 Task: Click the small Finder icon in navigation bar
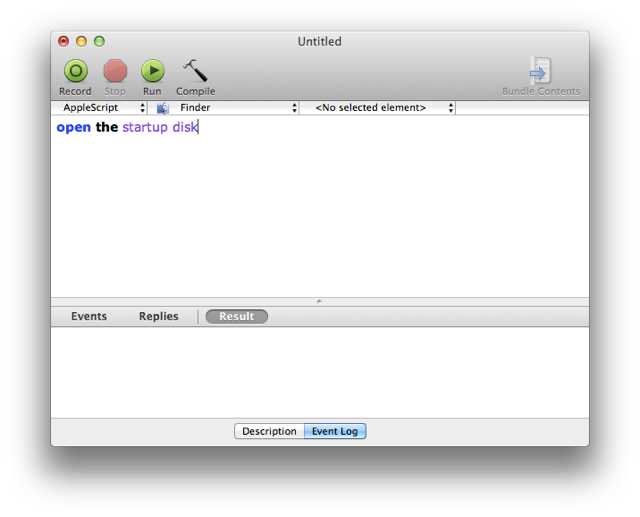click(x=163, y=108)
